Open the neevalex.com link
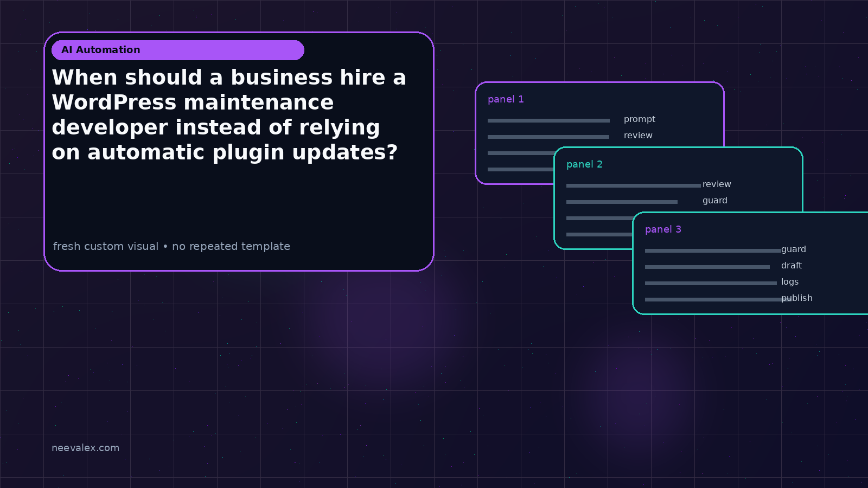 point(85,448)
